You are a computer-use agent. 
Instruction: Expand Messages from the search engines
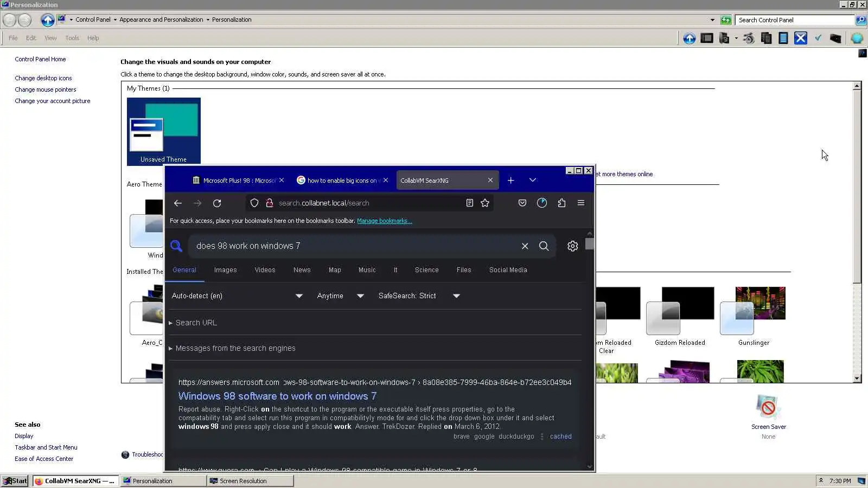click(232, 348)
